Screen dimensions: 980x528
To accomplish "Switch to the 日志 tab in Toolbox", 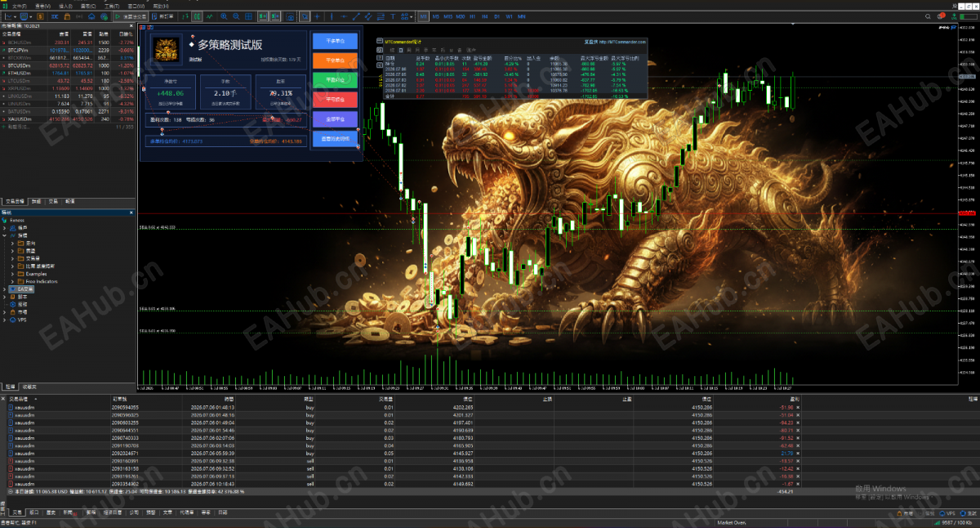I will [222, 512].
